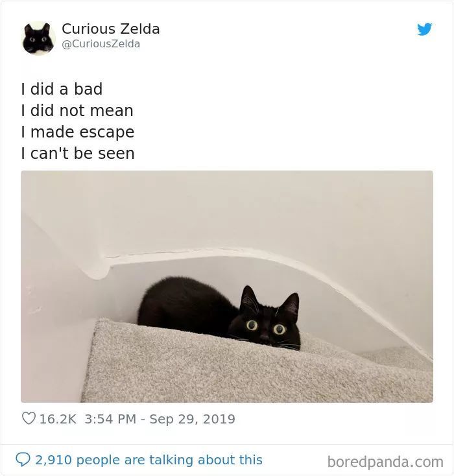The height and width of the screenshot is (476, 454).
Task: Click the boredpanda.com watermark
Action: click(x=385, y=462)
